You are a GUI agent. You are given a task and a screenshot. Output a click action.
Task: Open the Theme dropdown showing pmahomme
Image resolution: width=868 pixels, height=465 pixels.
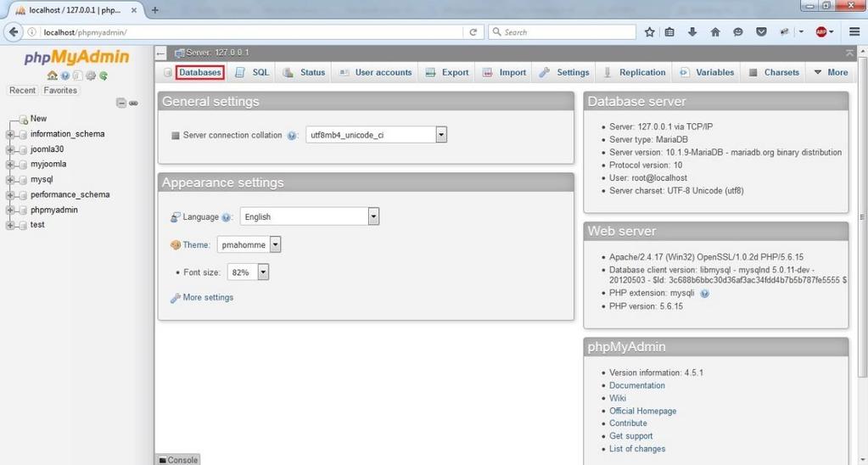[x=249, y=244]
